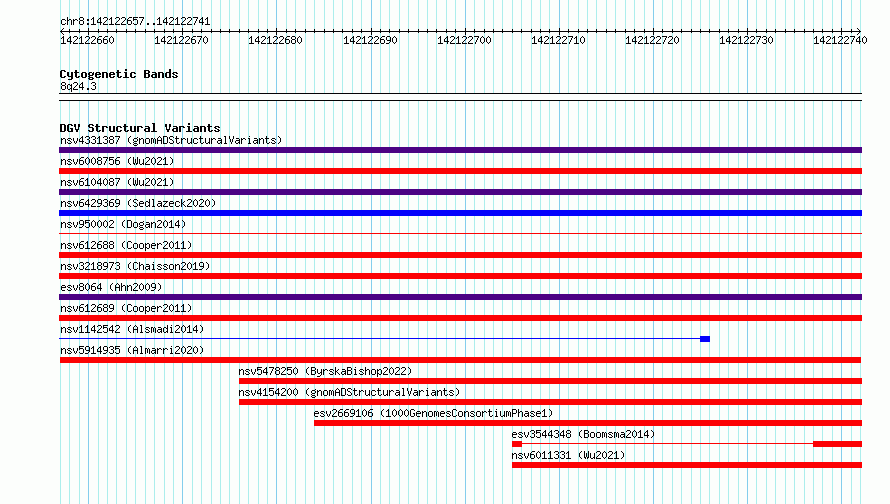Open the esv8064 (Ahn2009) label

pos(111,287)
